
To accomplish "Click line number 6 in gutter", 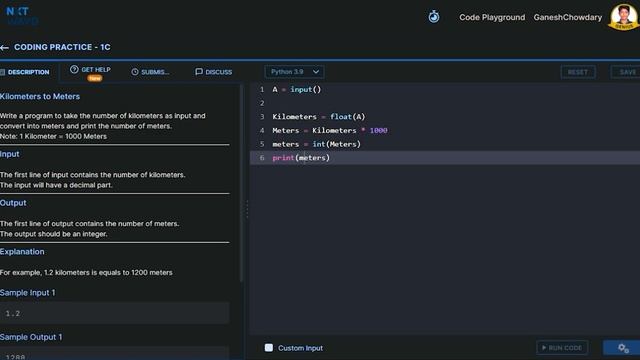I will point(262,158).
